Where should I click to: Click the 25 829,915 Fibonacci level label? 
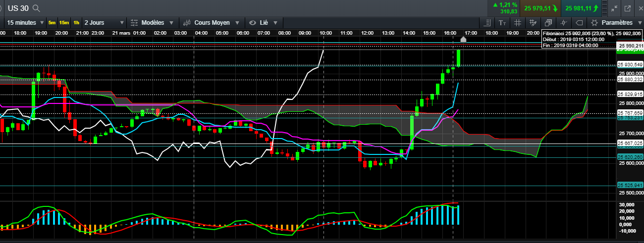(630, 94)
